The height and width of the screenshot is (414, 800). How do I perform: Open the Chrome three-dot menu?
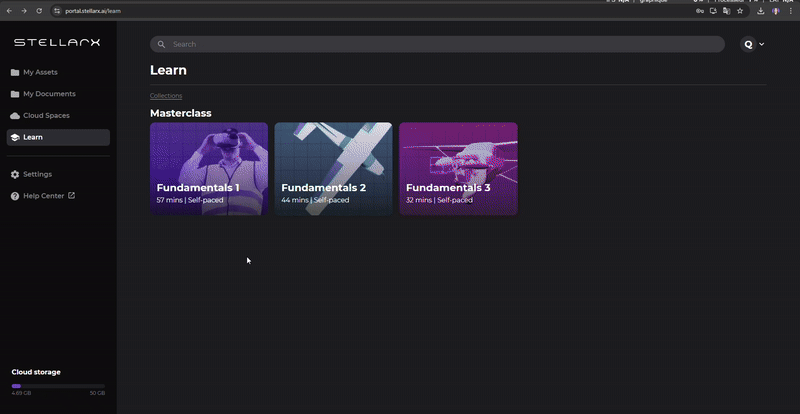pos(791,11)
